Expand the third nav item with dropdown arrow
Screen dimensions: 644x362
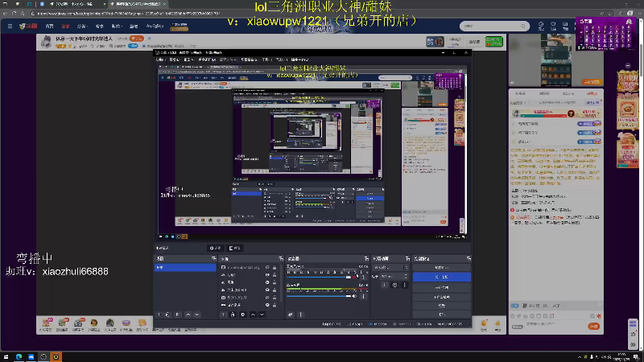(x=82, y=27)
